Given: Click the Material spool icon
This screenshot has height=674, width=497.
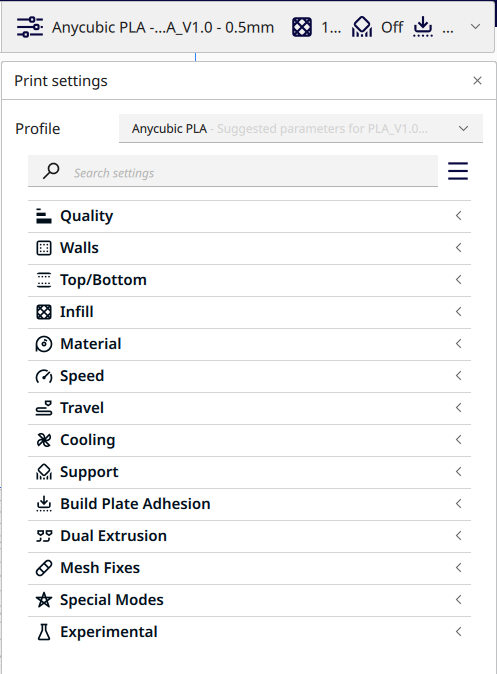Looking at the screenshot, I should [x=43, y=344].
